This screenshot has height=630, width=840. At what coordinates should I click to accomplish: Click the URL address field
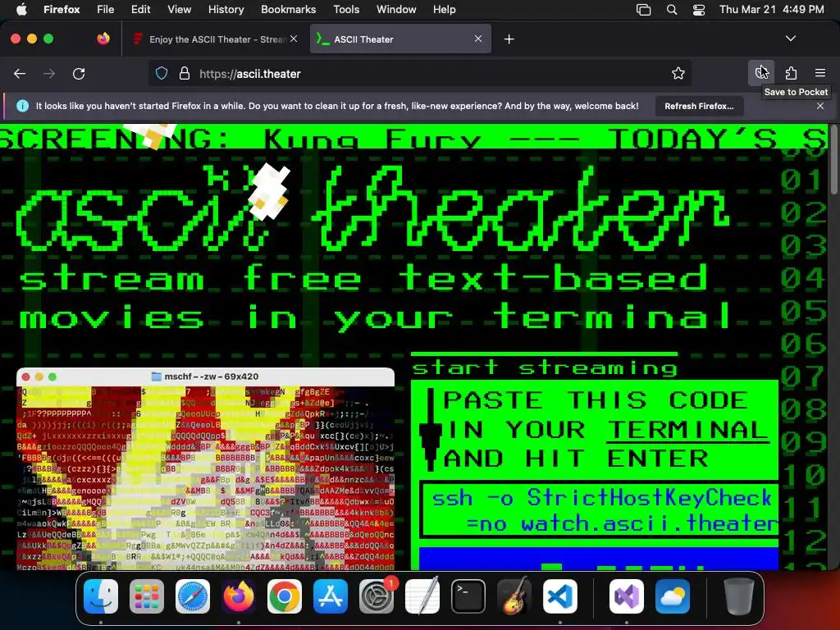click(x=419, y=73)
